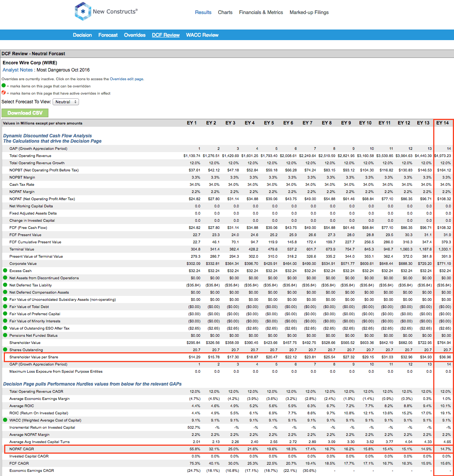Select the DCF Review tab
454x476 pixels.
[166, 35]
